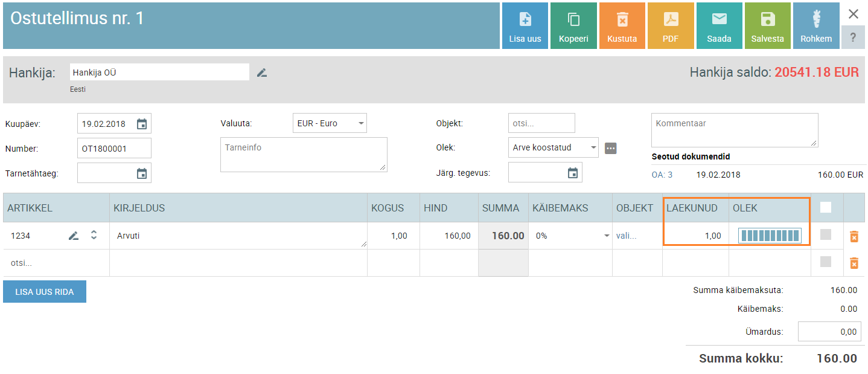Open the Valuuta EUR - Euro dropdown
Image resolution: width=868 pixels, height=374 pixels.
330,123
